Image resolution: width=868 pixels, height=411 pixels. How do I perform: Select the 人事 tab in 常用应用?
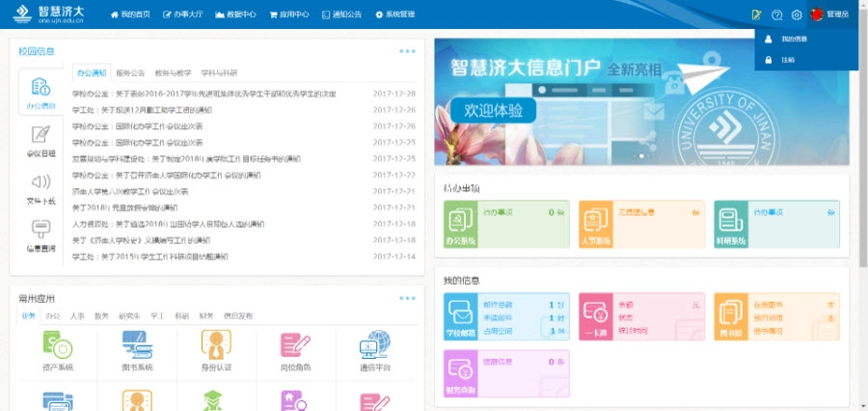77,315
